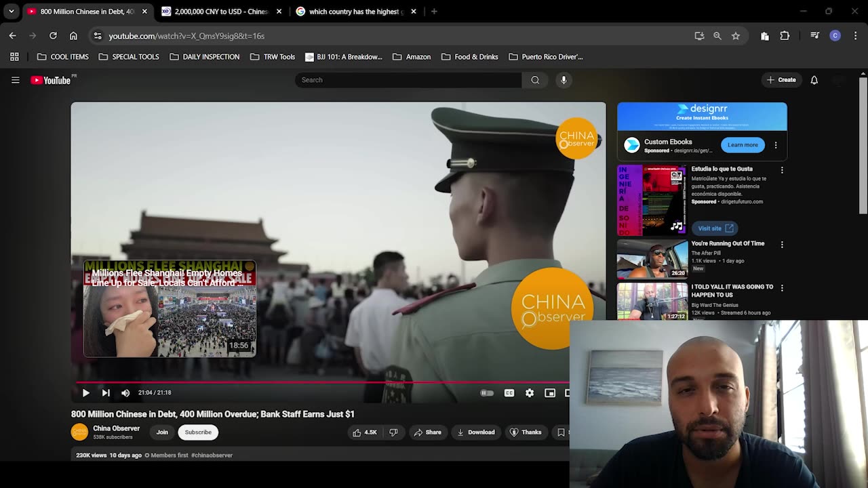Open the Create menu
868x488 pixels.
coord(781,80)
